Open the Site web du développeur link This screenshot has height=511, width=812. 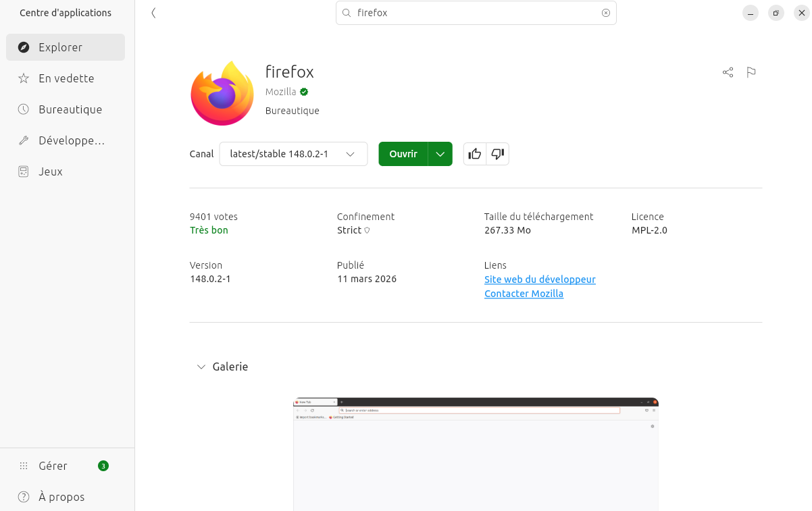pyautogui.click(x=540, y=279)
